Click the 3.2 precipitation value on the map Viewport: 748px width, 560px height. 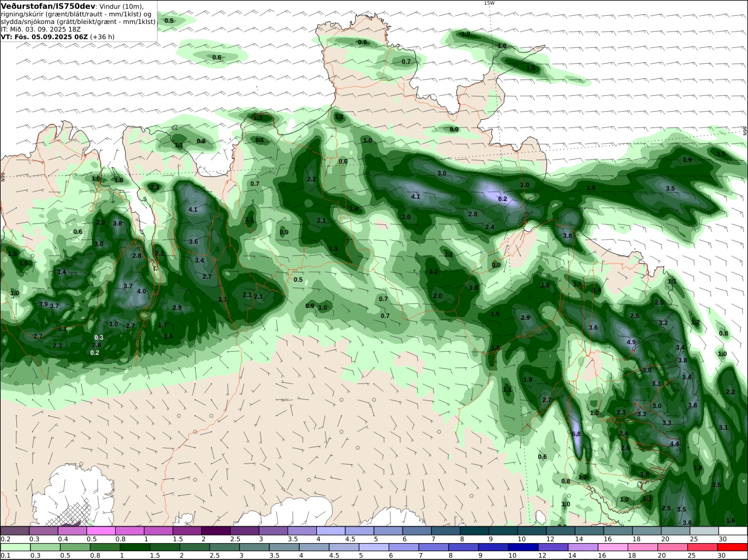point(663,323)
